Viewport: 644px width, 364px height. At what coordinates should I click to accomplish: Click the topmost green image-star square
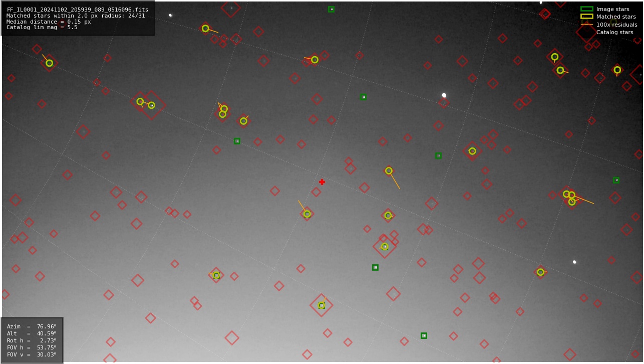pyautogui.click(x=331, y=9)
